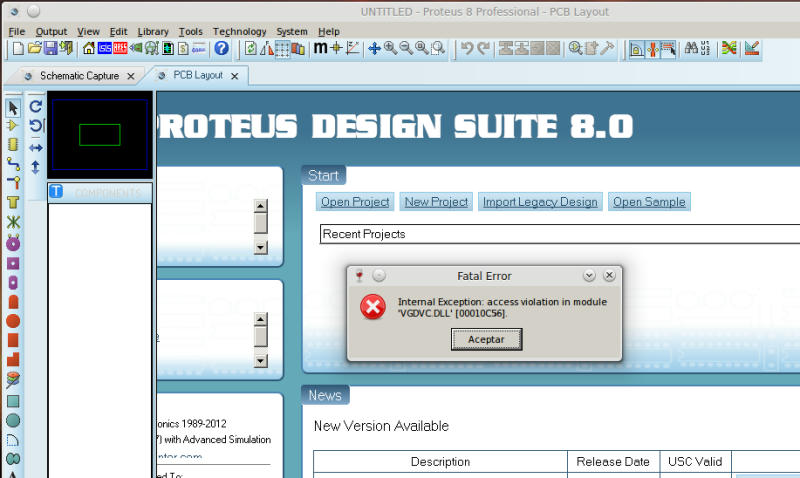Viewport: 800px width, 478px height.
Task: Click the horizontal mirror (X-Mirror) icon
Action: tap(35, 148)
